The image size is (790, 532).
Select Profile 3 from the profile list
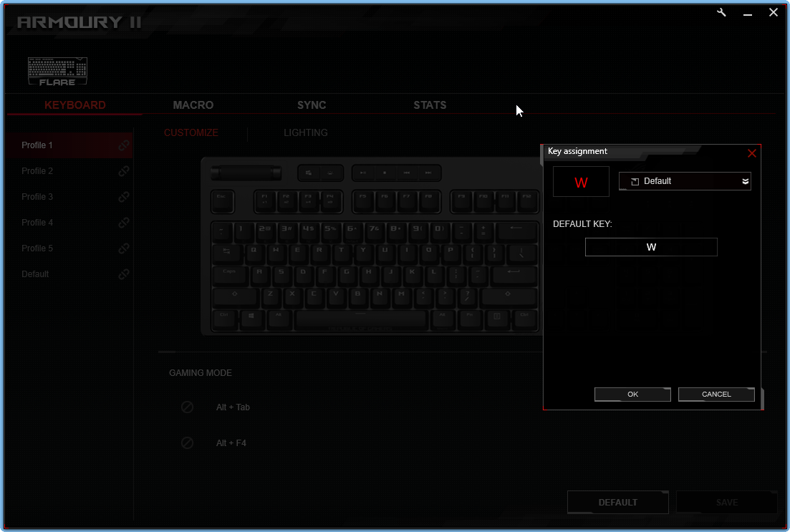coord(37,197)
